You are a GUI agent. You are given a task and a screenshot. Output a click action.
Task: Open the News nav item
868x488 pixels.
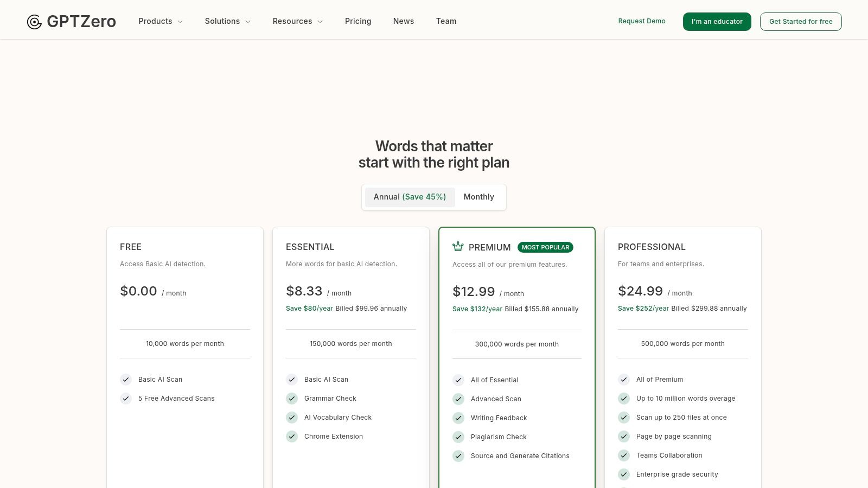404,21
